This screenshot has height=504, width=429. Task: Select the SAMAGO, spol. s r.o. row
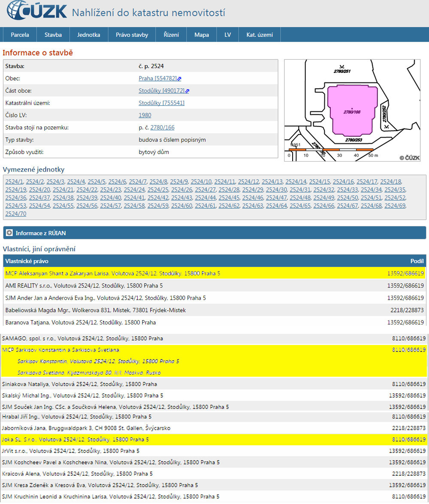coord(214,339)
